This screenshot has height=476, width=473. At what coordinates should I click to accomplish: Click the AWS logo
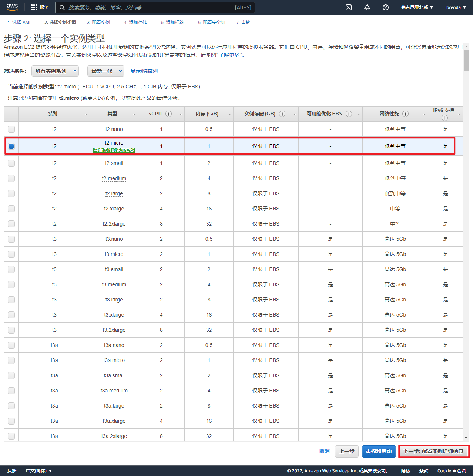click(x=12, y=7)
